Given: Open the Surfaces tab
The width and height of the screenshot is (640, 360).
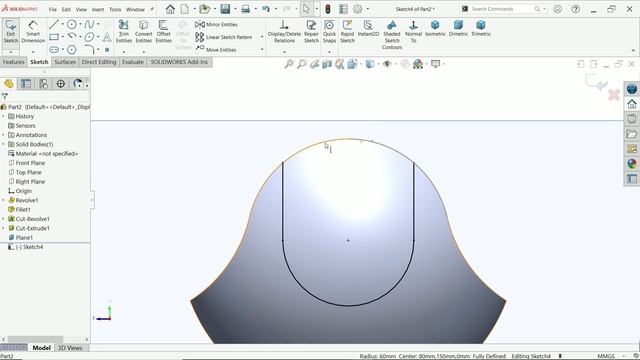Looking at the screenshot, I should (x=65, y=62).
